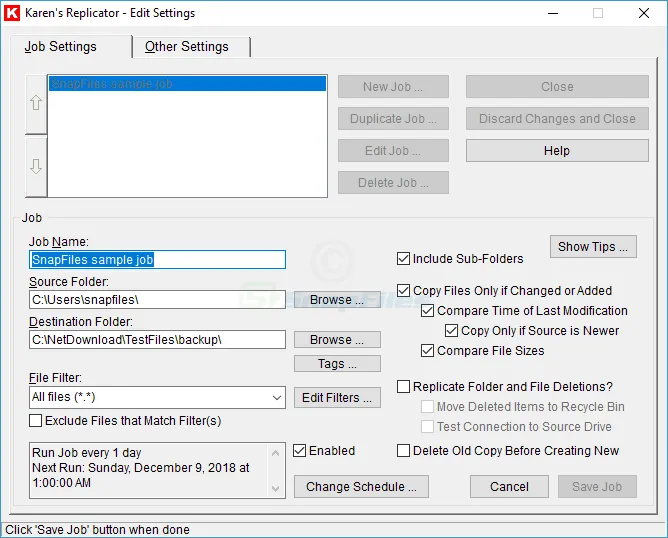Click the Delete Job button
The image size is (668, 538).
[x=393, y=182]
